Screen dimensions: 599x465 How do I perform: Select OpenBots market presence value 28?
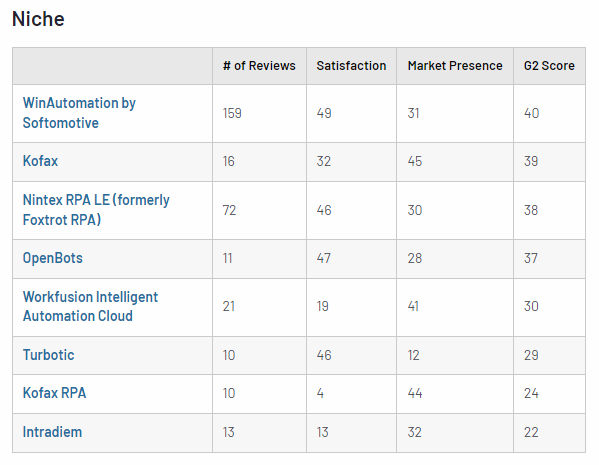click(415, 258)
